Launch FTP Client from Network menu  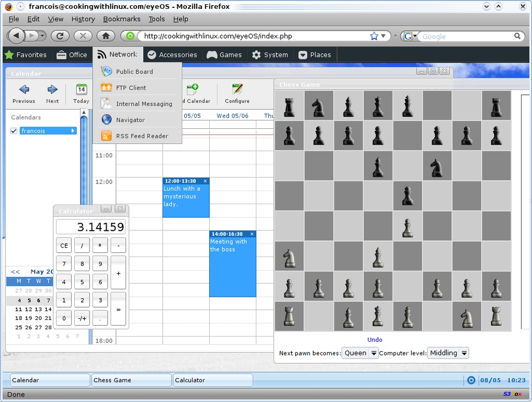click(131, 88)
